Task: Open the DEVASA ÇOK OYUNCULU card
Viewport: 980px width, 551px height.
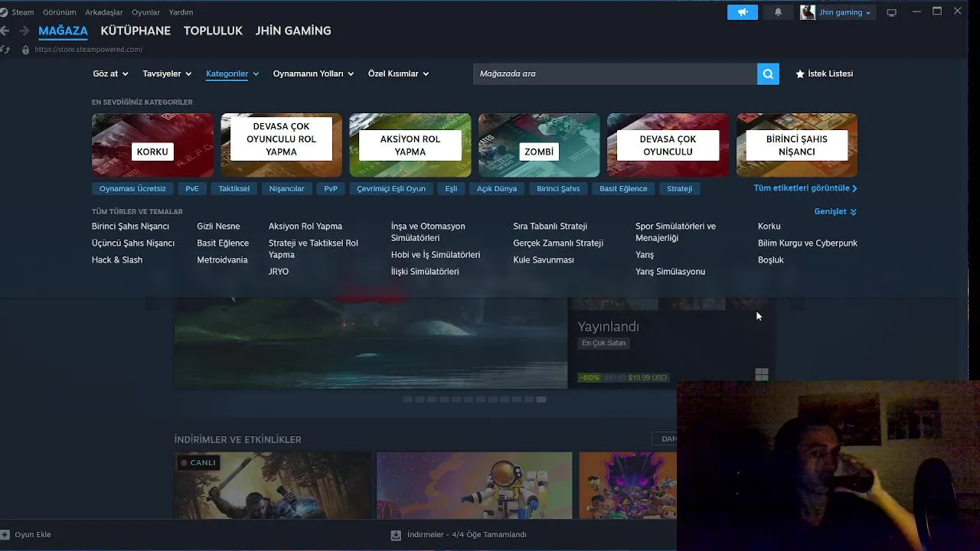Action: click(668, 145)
